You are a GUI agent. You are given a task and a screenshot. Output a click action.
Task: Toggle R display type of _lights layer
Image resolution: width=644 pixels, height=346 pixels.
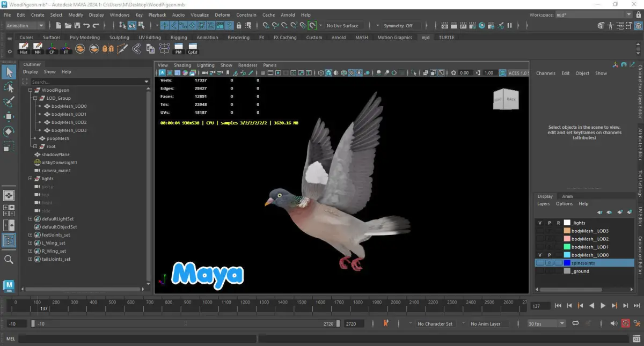point(558,223)
